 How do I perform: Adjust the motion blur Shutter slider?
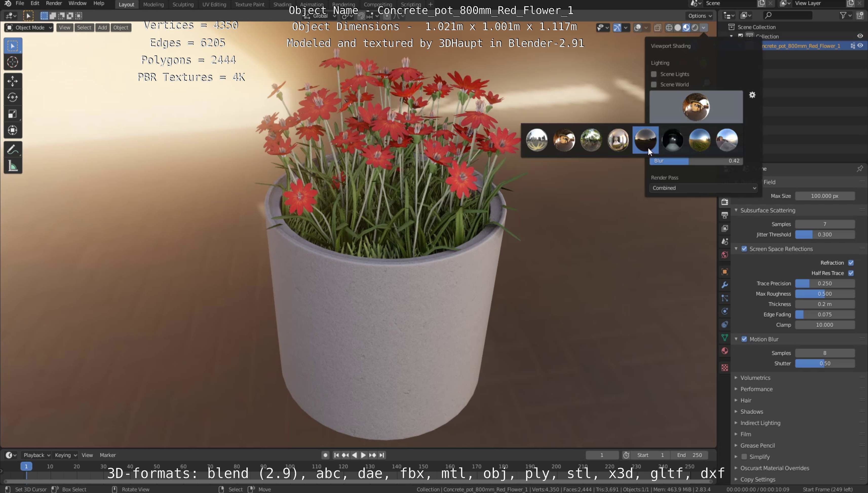point(825,363)
